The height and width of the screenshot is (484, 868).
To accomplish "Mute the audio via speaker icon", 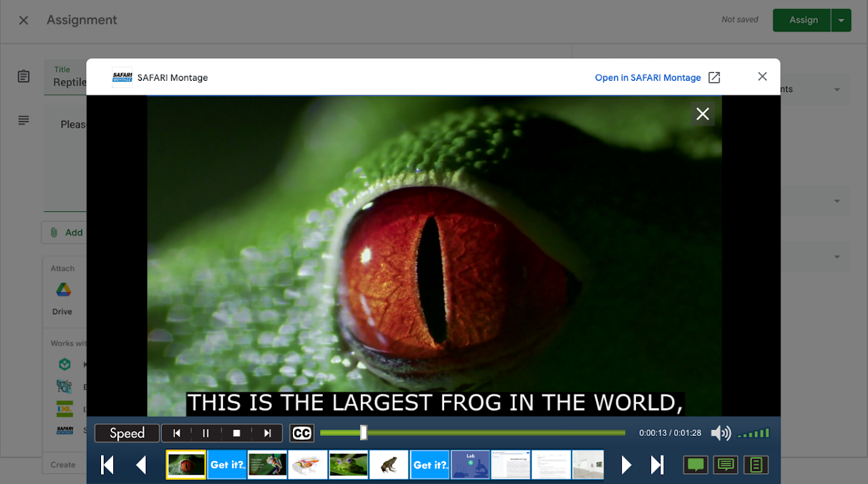I will (x=719, y=433).
